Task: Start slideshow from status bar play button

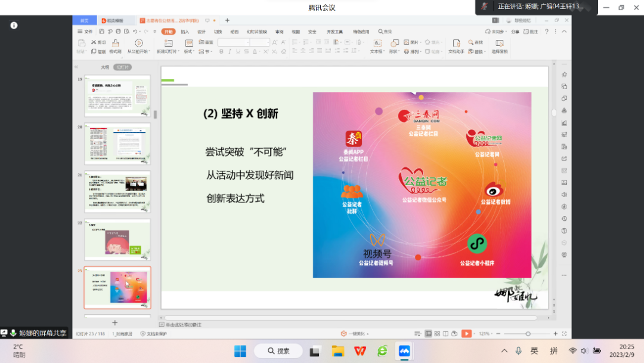Action: tap(466, 334)
